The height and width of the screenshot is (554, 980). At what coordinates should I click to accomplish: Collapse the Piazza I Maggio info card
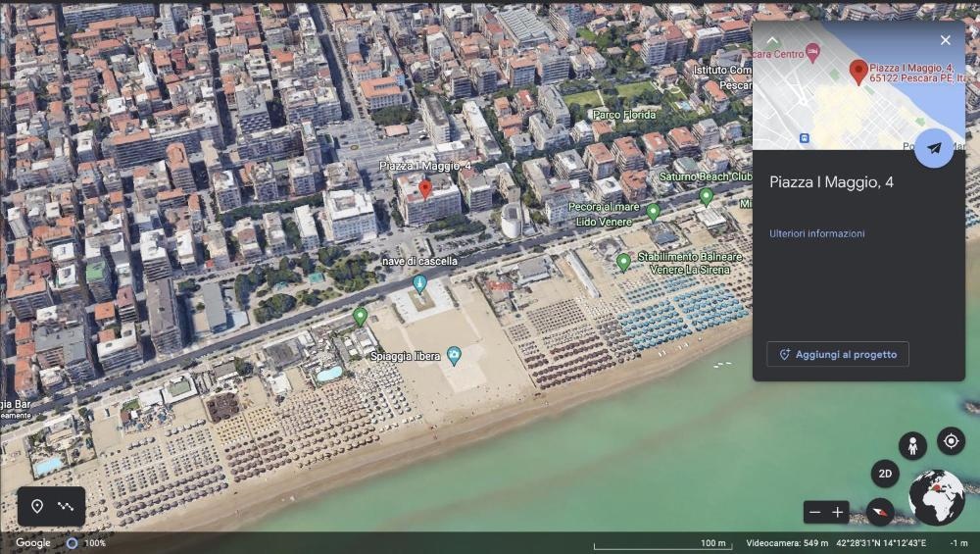click(772, 40)
